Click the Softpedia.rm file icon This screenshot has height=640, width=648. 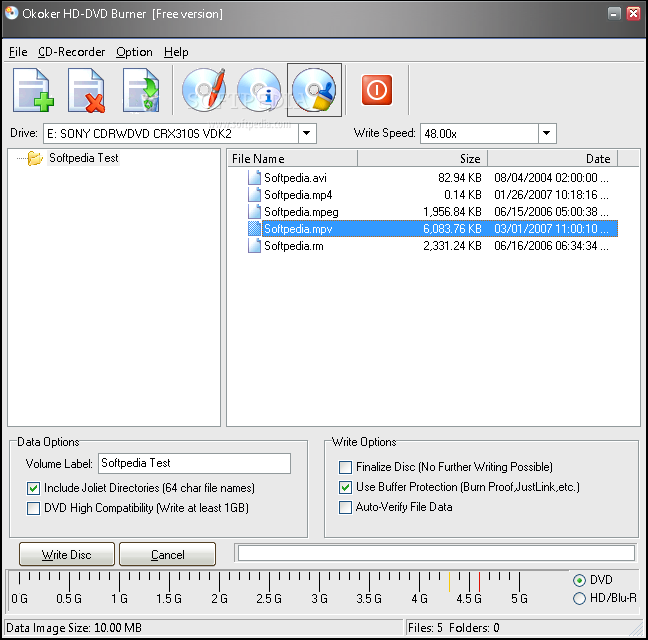pos(254,245)
